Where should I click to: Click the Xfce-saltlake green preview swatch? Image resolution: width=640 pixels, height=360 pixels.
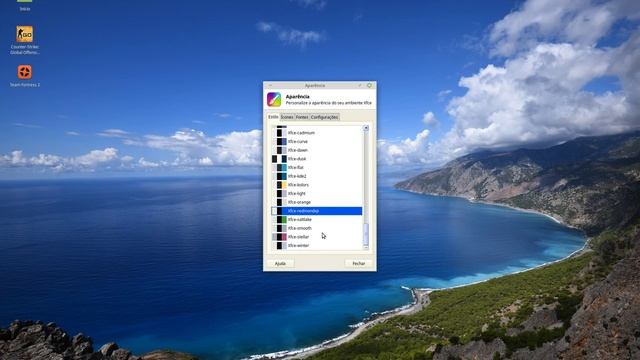coord(279,220)
